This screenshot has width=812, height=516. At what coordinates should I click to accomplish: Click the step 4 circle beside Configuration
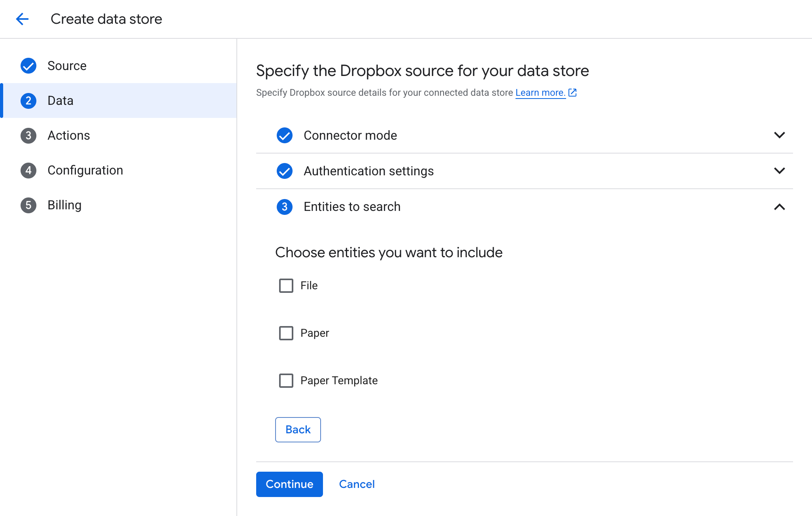[28, 170]
